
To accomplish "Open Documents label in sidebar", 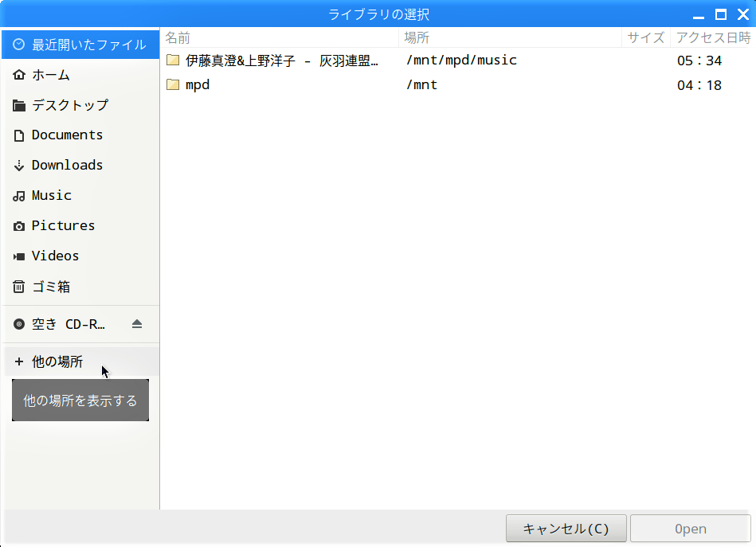I will (x=68, y=135).
